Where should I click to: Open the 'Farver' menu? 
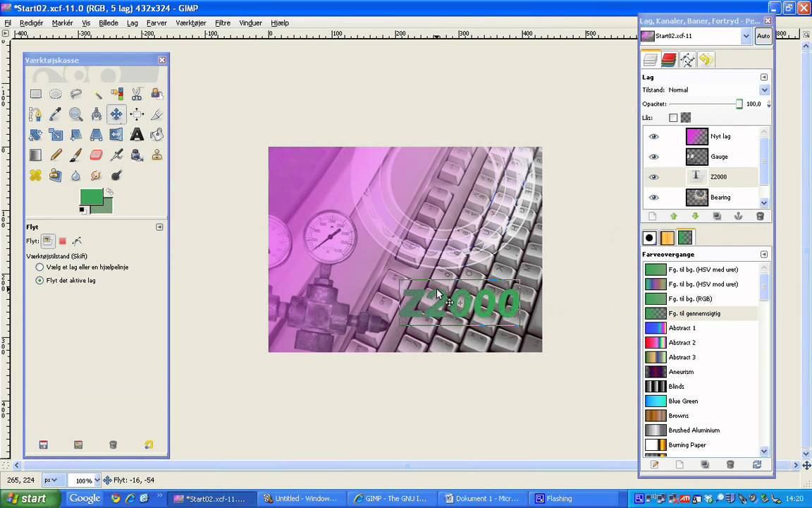point(156,23)
